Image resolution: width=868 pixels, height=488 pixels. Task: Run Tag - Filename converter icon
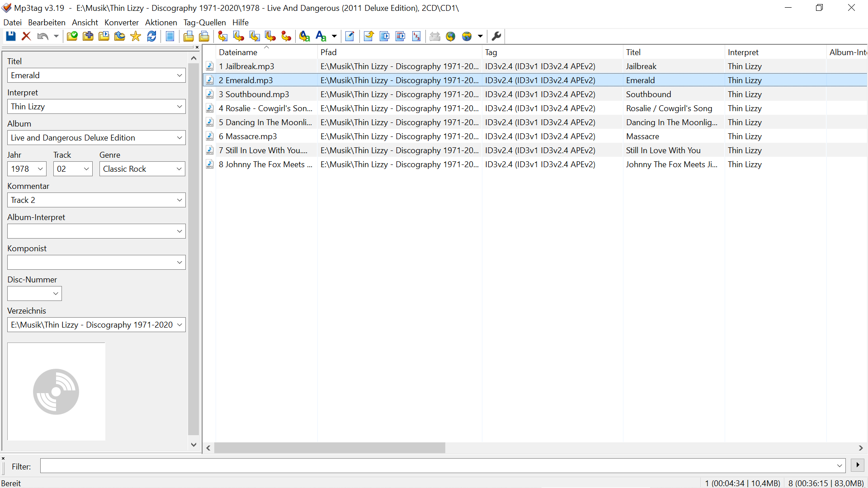223,36
